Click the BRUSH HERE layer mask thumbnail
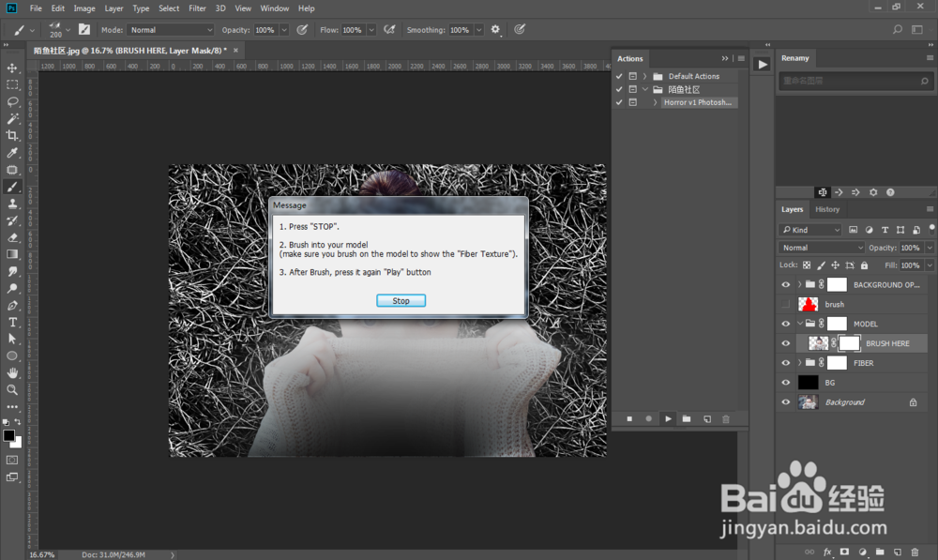 tap(849, 343)
